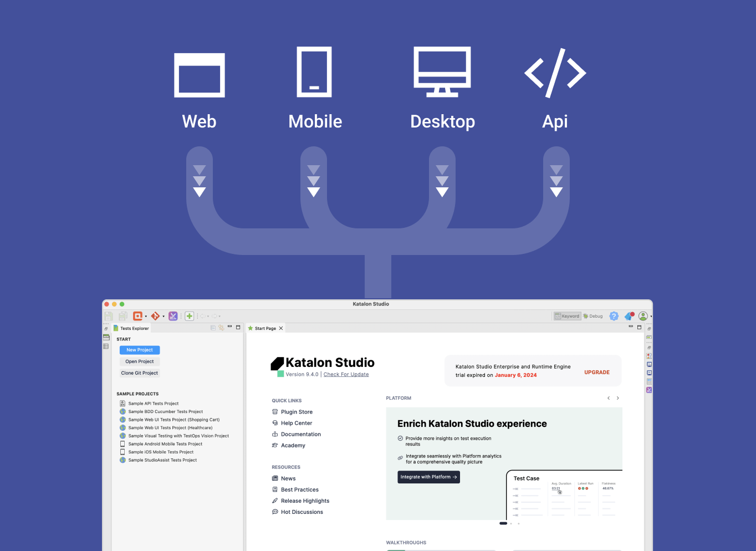Open the back navigation dropdown arrow
The width and height of the screenshot is (756, 551).
(208, 316)
